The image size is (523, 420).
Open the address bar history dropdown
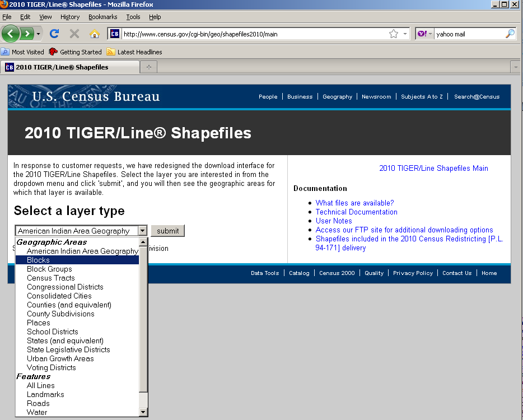tap(405, 34)
